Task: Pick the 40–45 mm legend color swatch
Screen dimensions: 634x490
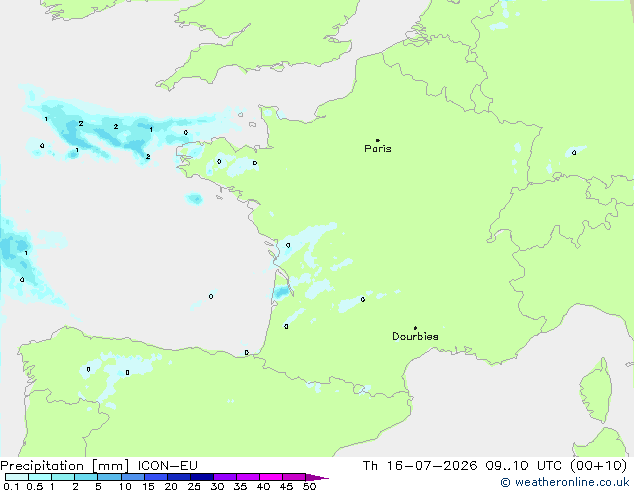Action: 271,477
